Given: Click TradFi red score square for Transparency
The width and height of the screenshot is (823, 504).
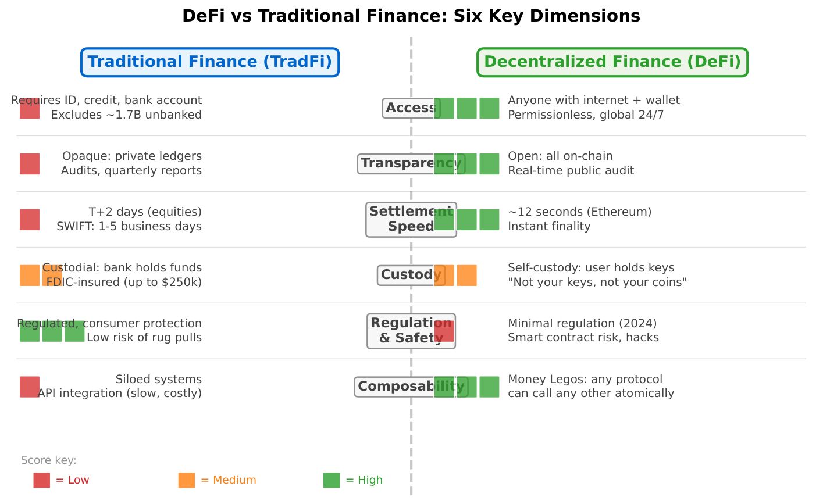Looking at the screenshot, I should tap(30, 164).
